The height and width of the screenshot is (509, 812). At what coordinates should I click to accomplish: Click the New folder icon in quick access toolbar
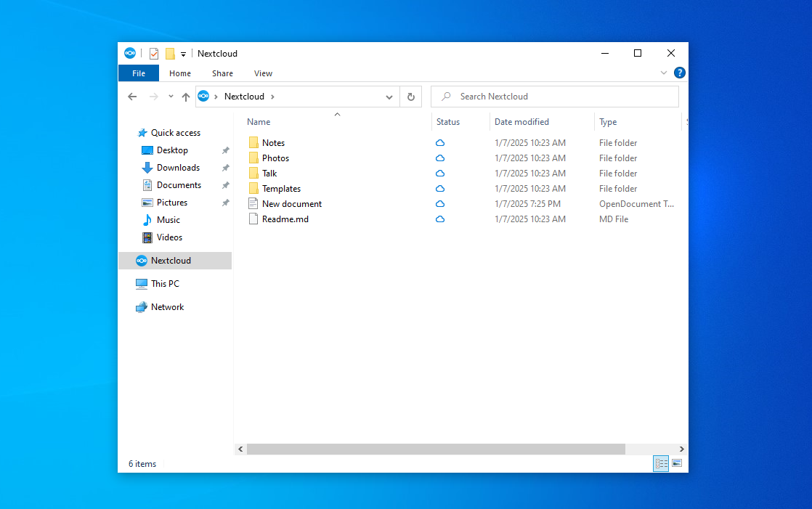pyautogui.click(x=170, y=53)
